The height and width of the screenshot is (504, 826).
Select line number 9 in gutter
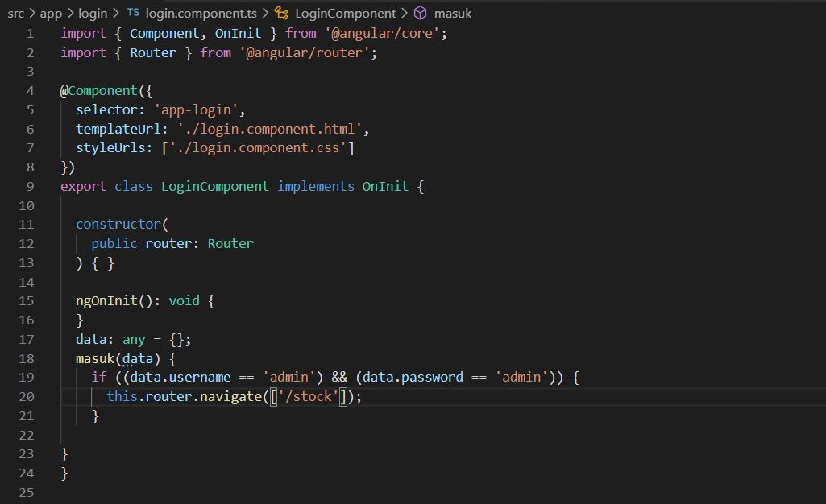coord(30,187)
